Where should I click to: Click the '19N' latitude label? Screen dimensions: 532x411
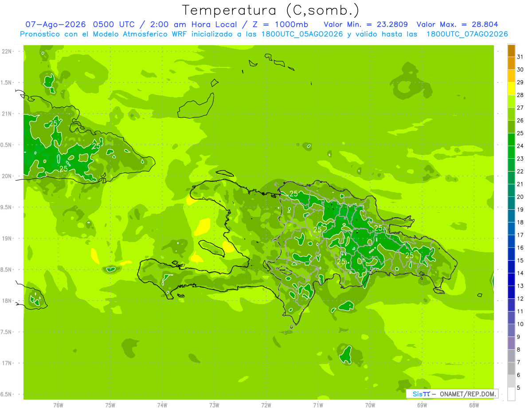[x=7, y=238]
